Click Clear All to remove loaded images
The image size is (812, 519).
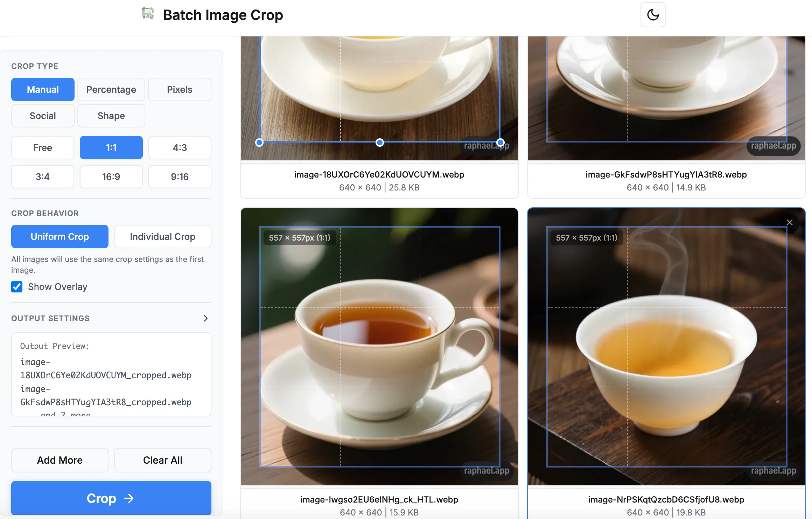click(162, 460)
